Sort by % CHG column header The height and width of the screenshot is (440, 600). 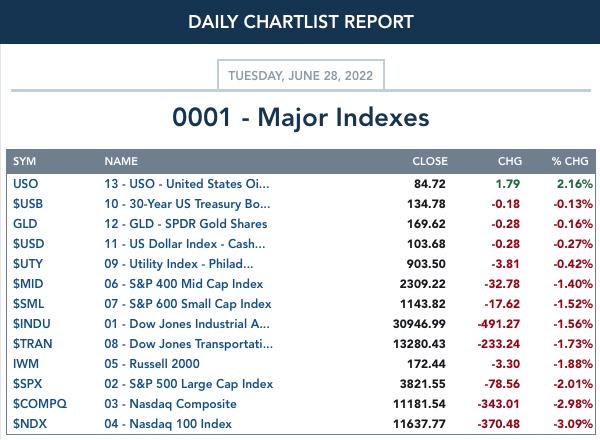coord(570,161)
